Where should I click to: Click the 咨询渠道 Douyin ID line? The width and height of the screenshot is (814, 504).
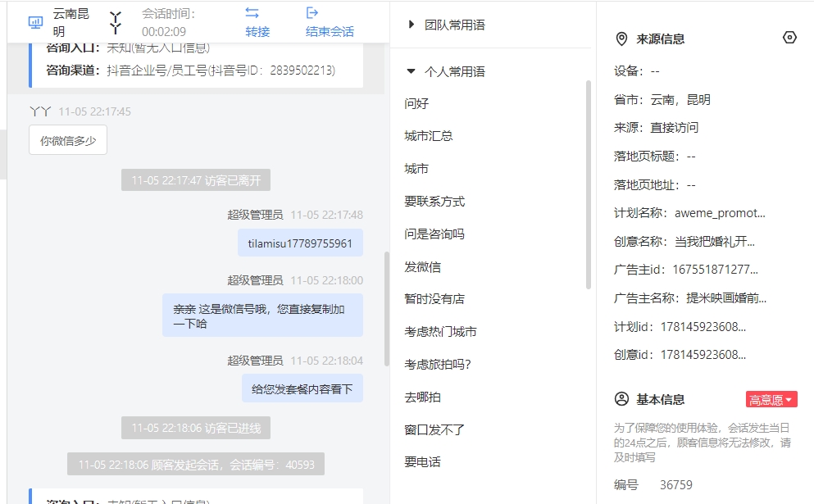(x=190, y=70)
